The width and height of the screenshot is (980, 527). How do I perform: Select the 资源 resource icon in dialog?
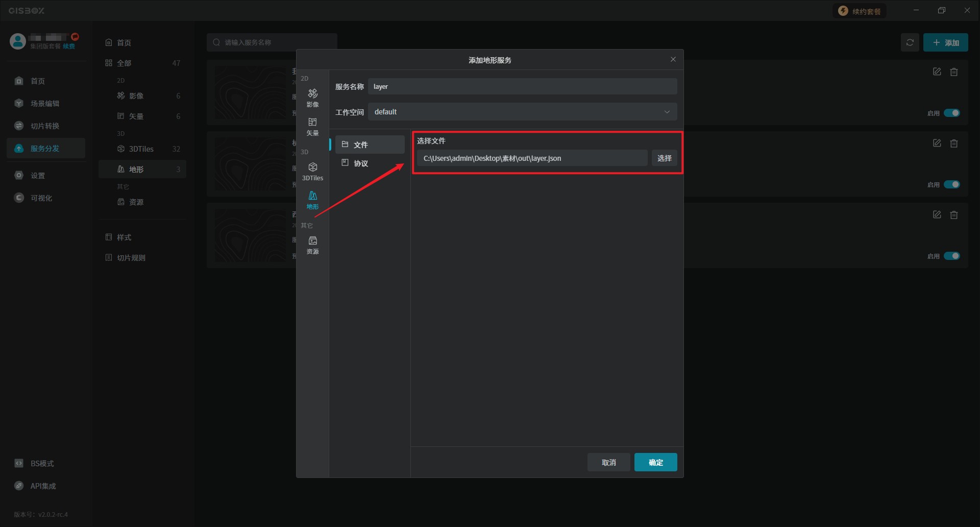(312, 245)
